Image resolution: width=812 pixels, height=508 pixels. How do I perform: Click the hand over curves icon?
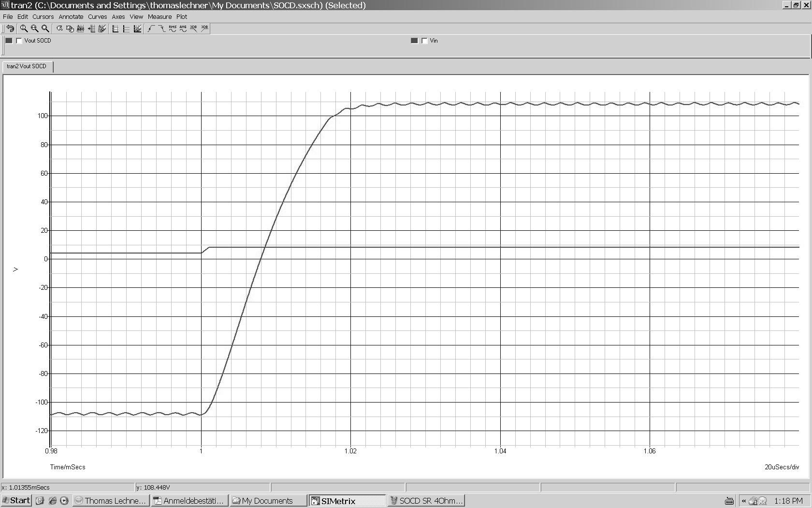point(70,29)
